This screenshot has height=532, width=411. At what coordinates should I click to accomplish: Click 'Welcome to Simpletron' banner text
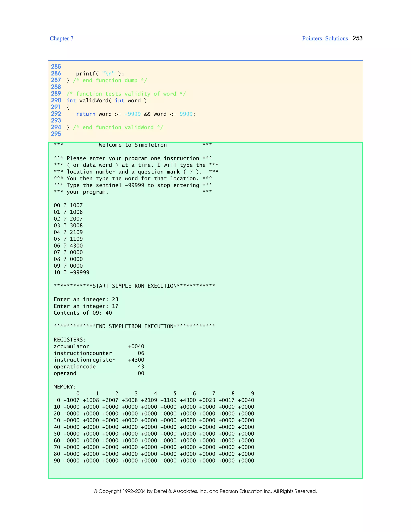(x=133, y=145)
